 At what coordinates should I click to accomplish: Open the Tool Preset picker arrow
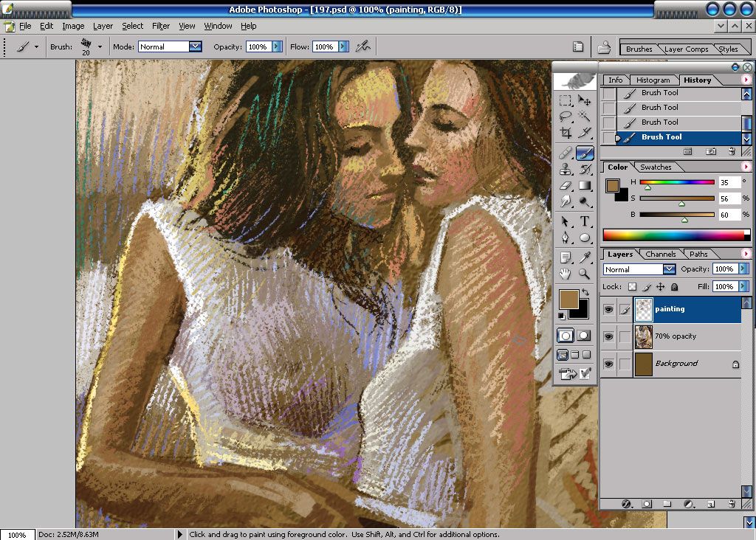point(36,46)
